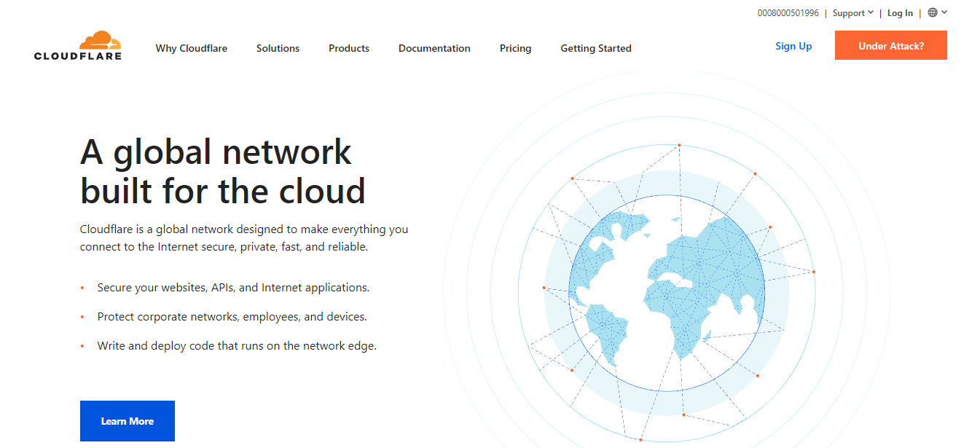The image size is (980, 448).
Task: Expand the Support dropdown
Action: click(x=852, y=13)
